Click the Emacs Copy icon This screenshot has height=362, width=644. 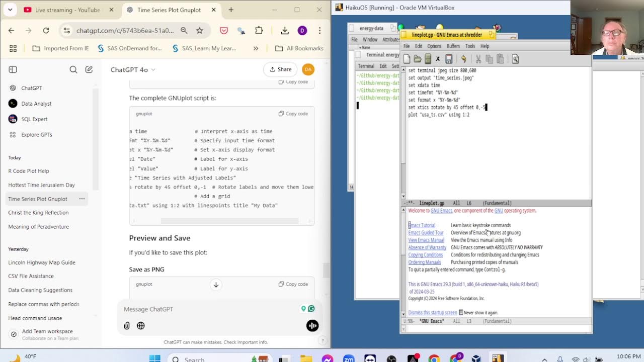[x=489, y=59]
